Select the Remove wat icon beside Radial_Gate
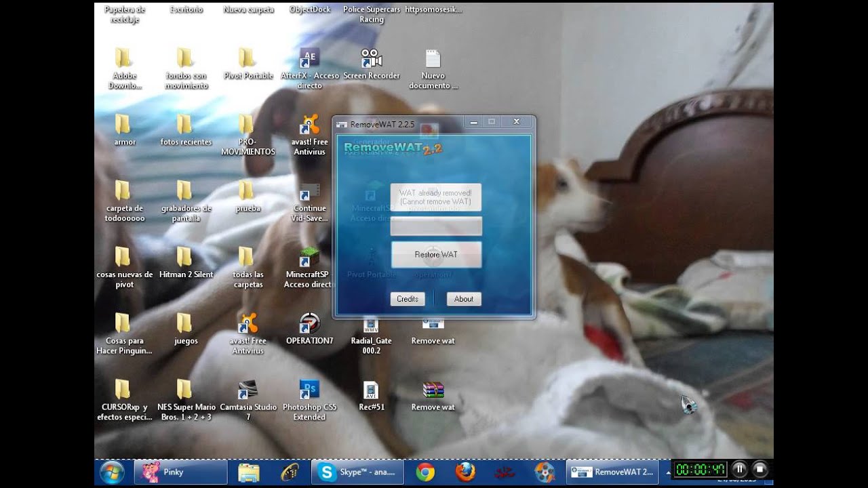The width and height of the screenshot is (868, 488). (433, 325)
